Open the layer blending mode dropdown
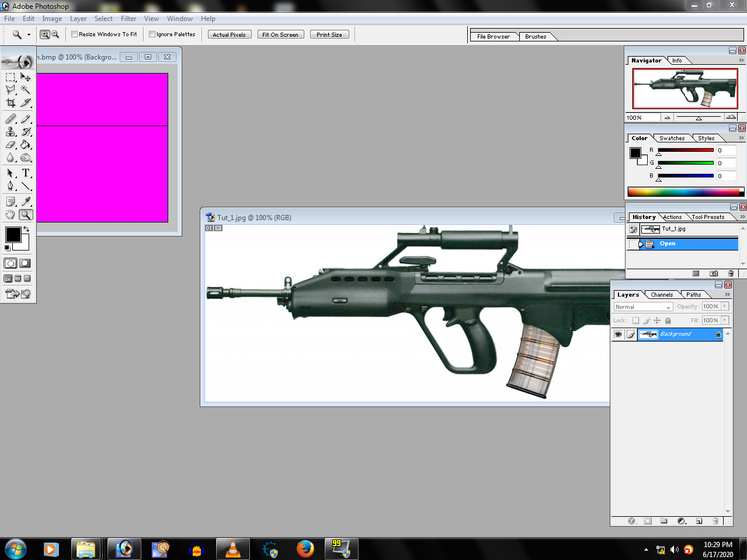747x560 pixels. (x=668, y=306)
